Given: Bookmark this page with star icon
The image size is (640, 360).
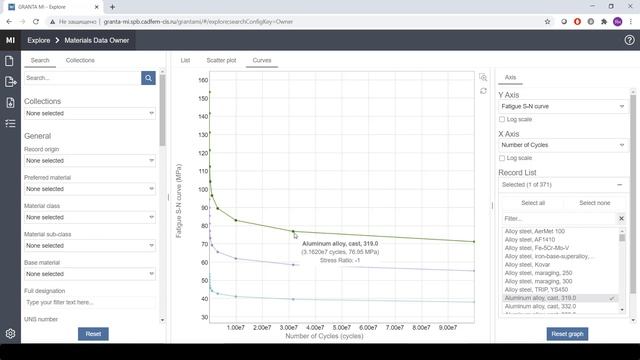Looking at the screenshot, I should [547, 22].
